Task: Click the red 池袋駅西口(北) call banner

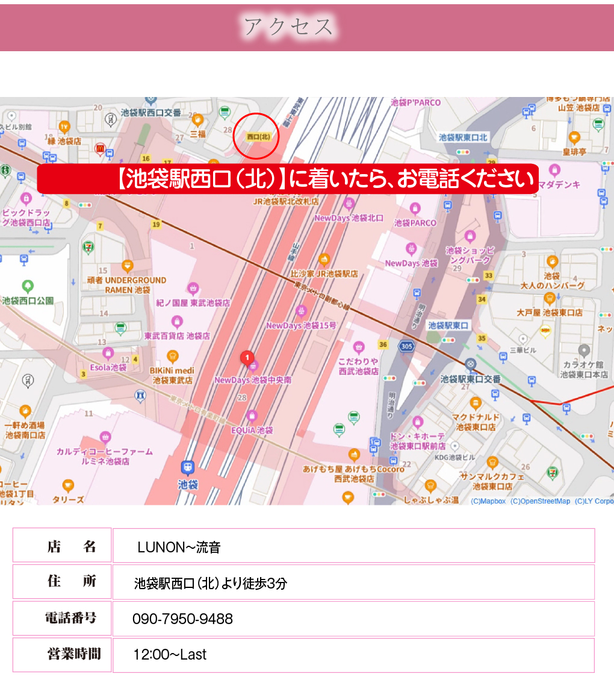Action: pyautogui.click(x=288, y=179)
